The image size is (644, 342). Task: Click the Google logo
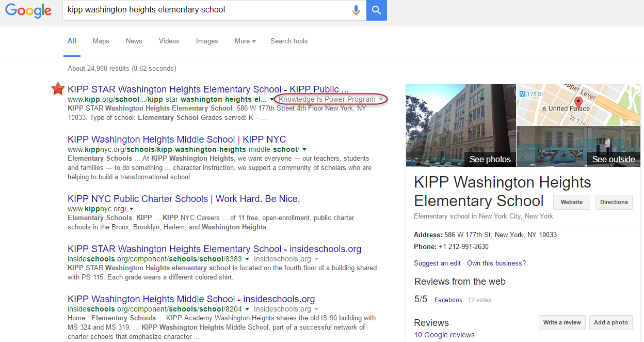pos(29,10)
